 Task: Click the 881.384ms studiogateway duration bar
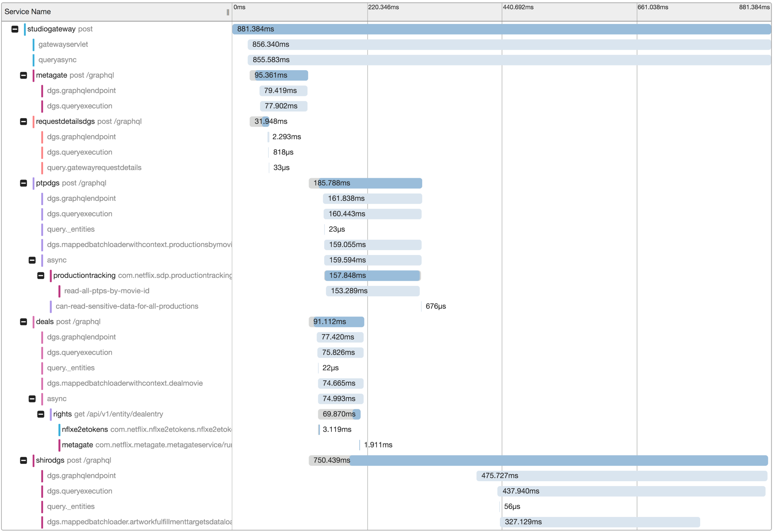501,29
